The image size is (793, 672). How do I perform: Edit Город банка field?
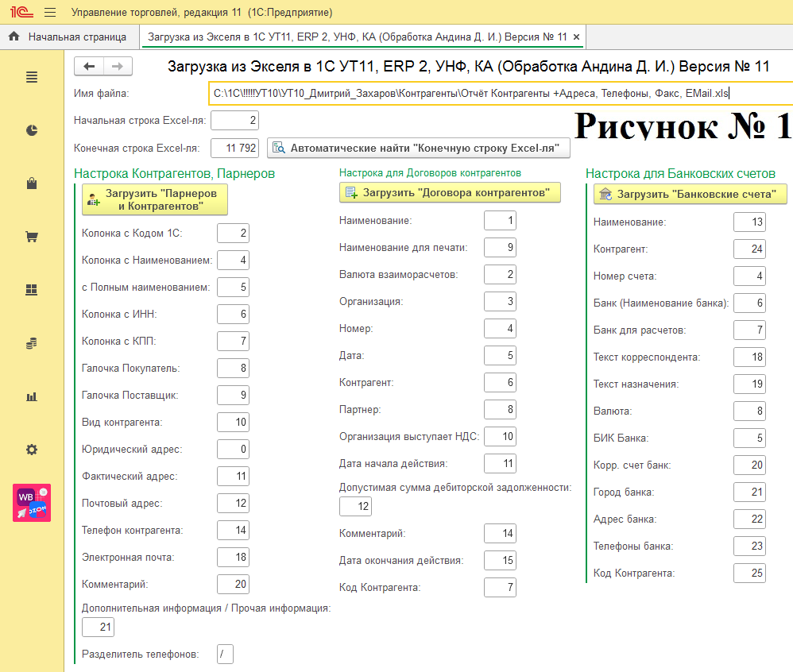[x=749, y=492]
